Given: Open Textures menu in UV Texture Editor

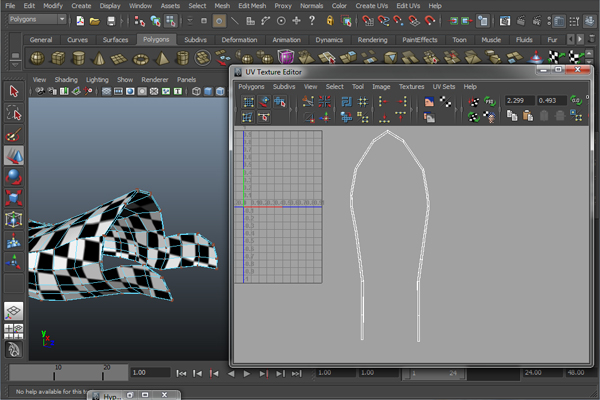Looking at the screenshot, I should coord(411,87).
